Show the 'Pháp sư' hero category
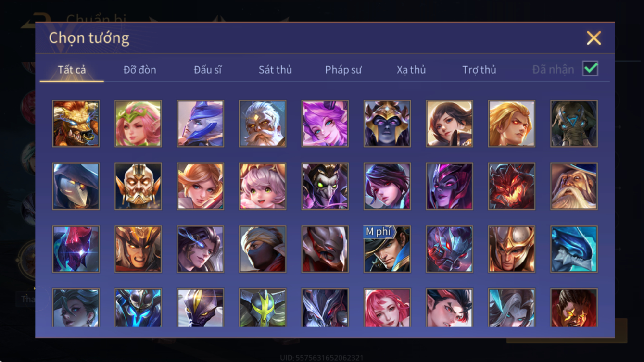The width and height of the screenshot is (644, 362). click(x=343, y=70)
